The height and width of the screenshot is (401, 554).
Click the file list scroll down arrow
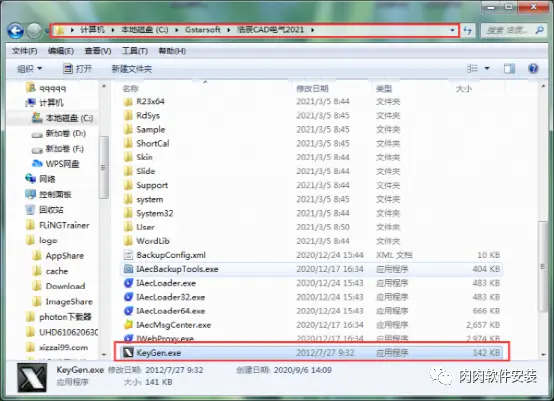[543, 354]
